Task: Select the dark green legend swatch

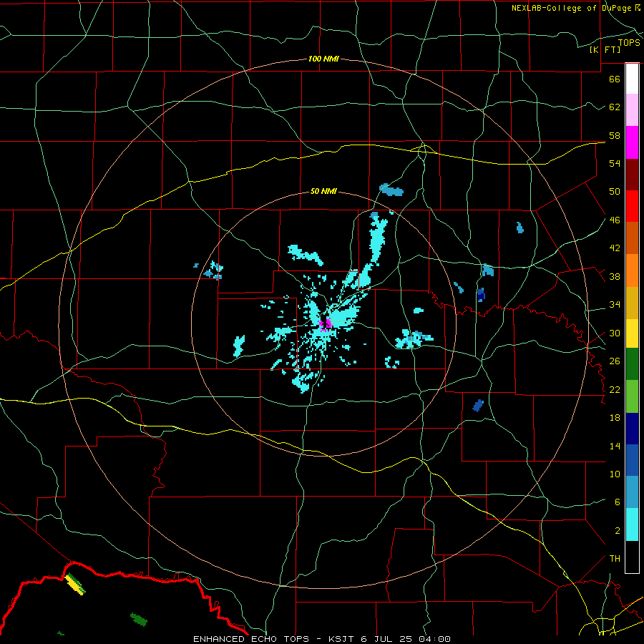Action: pyautogui.click(x=632, y=364)
